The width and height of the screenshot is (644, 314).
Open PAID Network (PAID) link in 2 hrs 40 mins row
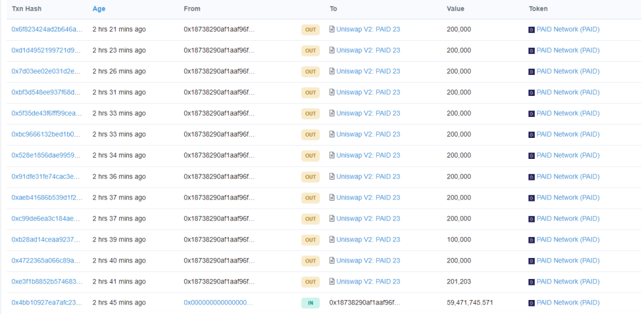pos(568,261)
